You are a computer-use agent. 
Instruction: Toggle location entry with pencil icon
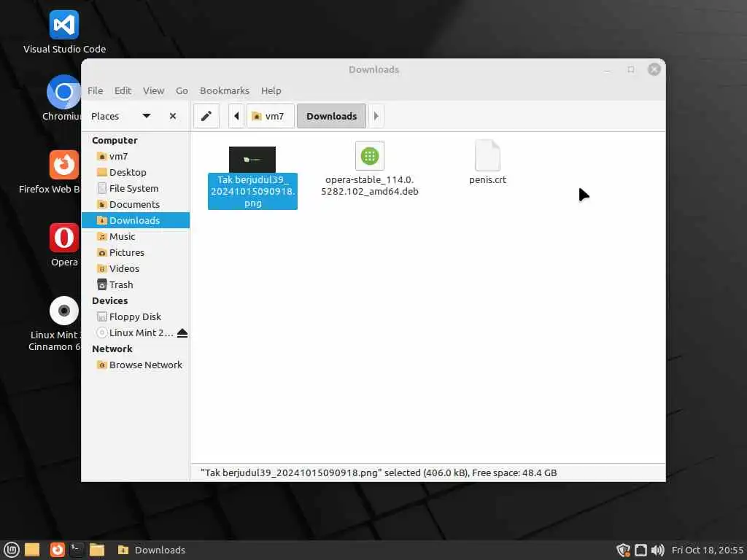tap(206, 116)
